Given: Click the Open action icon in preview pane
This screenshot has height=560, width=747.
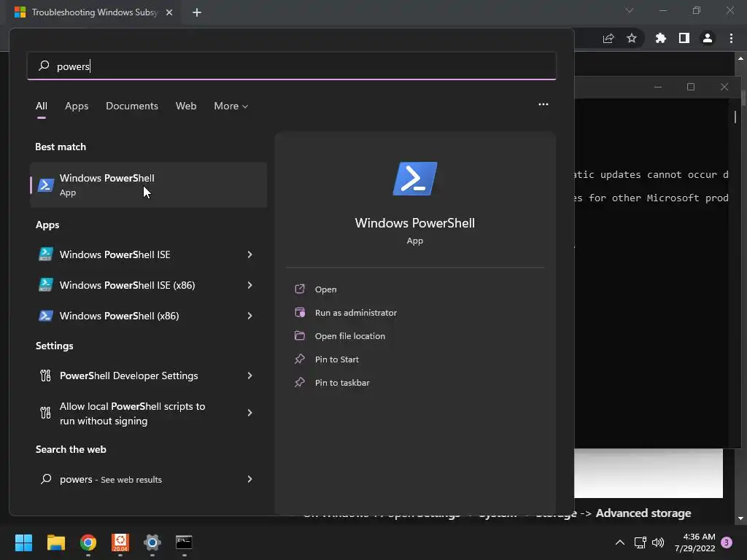Looking at the screenshot, I should tap(300, 289).
